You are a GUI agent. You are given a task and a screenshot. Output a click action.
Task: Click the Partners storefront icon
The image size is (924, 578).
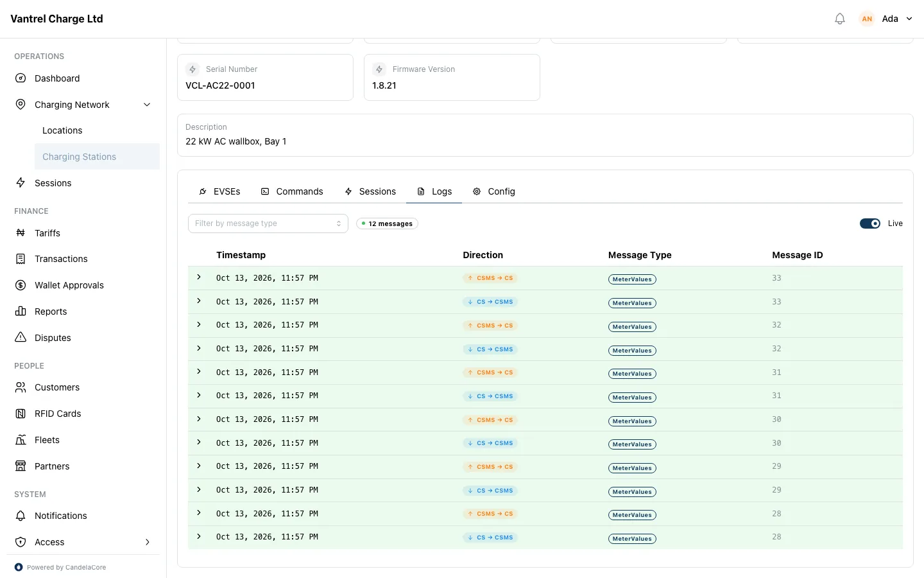pyautogui.click(x=21, y=466)
